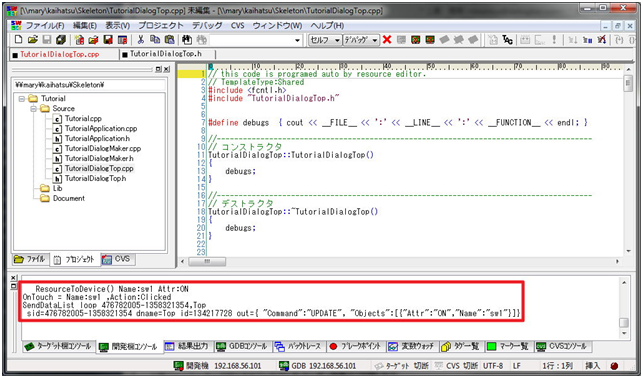The height and width of the screenshot is (378, 643).
Task: Click the Open project folder icon
Action: tap(93, 40)
